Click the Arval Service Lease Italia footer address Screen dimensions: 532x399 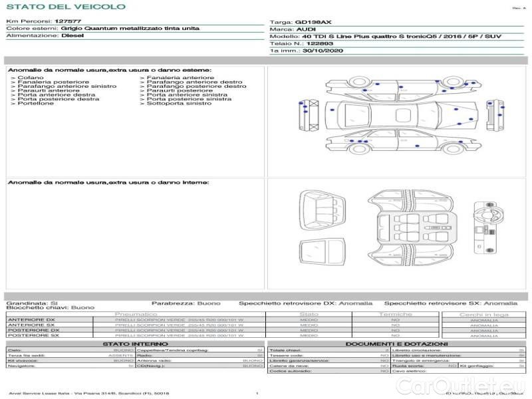tap(89, 393)
